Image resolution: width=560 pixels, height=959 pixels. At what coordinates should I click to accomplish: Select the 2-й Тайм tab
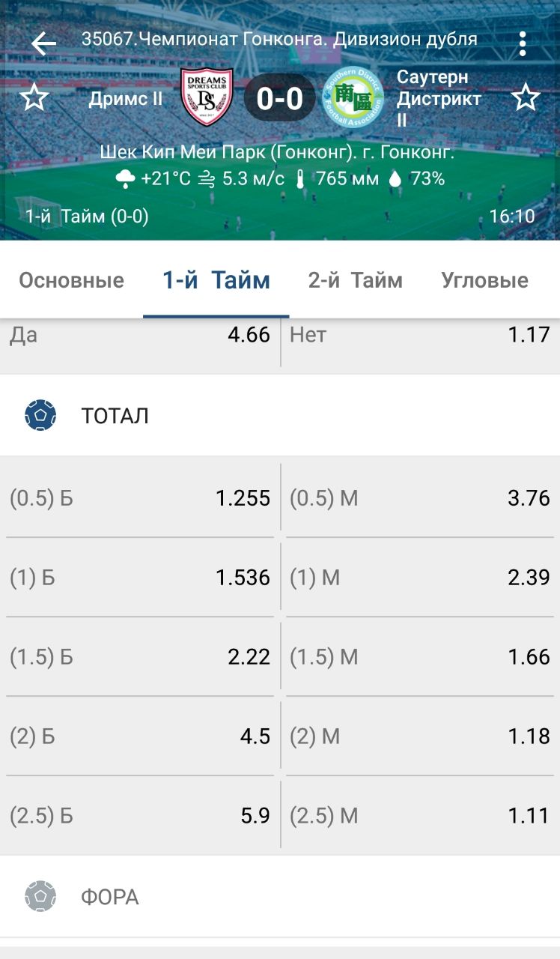[355, 280]
